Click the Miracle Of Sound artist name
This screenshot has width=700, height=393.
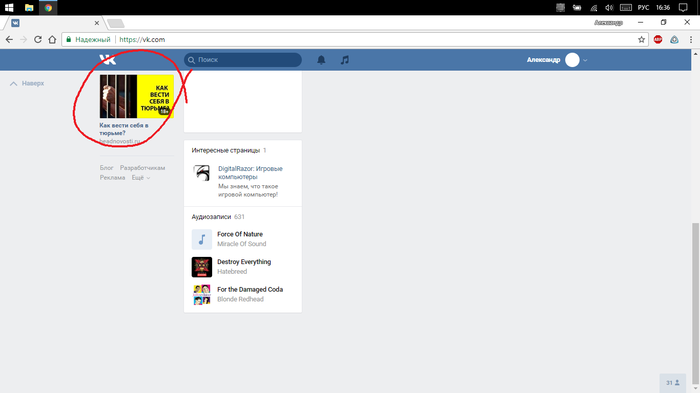point(242,244)
